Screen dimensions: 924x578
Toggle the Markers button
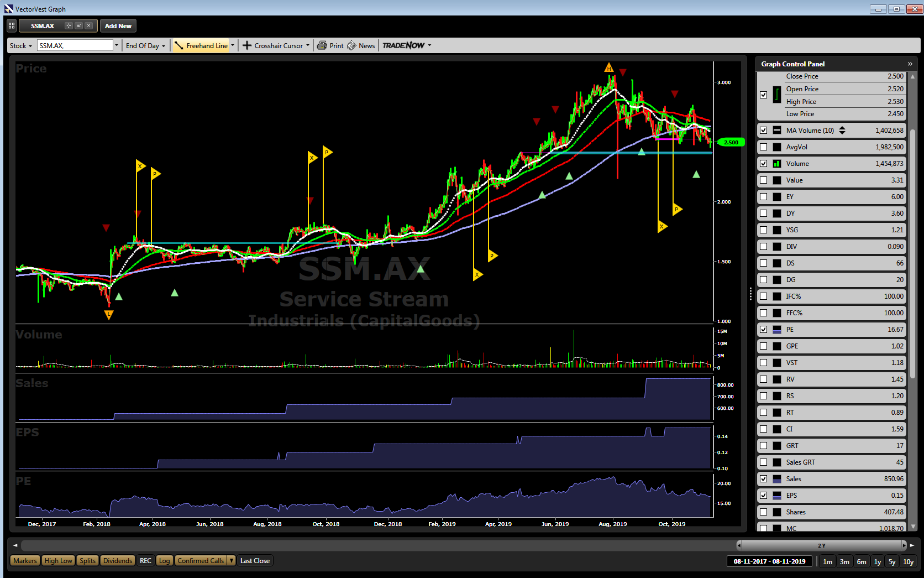point(25,561)
